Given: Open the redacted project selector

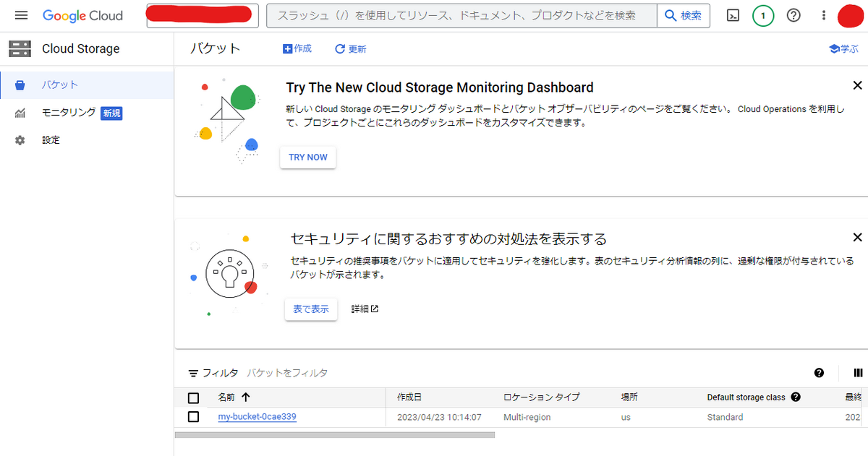Looking at the screenshot, I should point(203,15).
